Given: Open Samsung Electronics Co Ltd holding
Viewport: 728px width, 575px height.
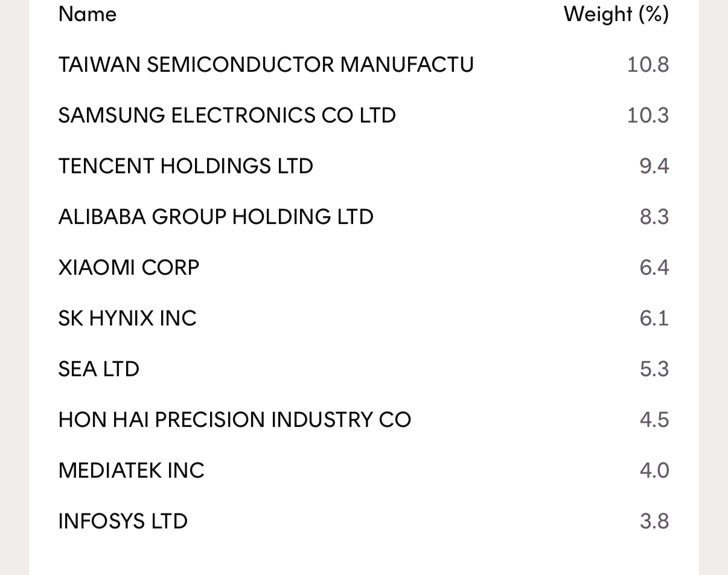Looking at the screenshot, I should pyautogui.click(x=227, y=115).
